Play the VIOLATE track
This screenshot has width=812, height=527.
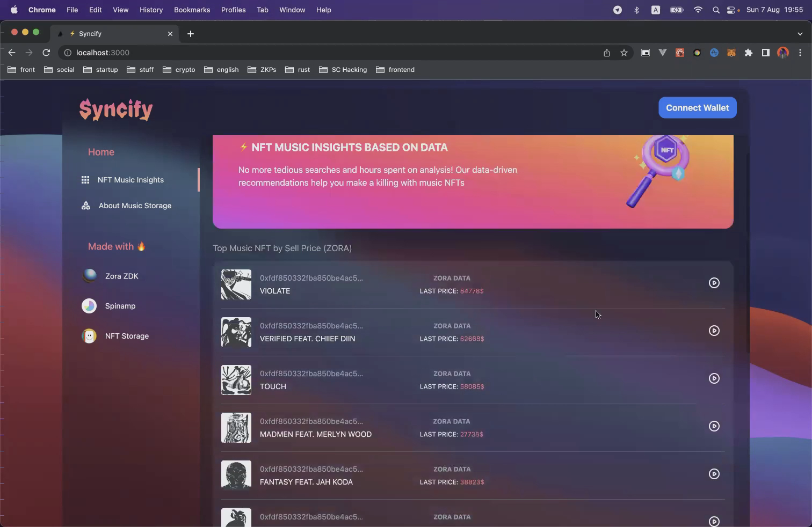(x=714, y=283)
